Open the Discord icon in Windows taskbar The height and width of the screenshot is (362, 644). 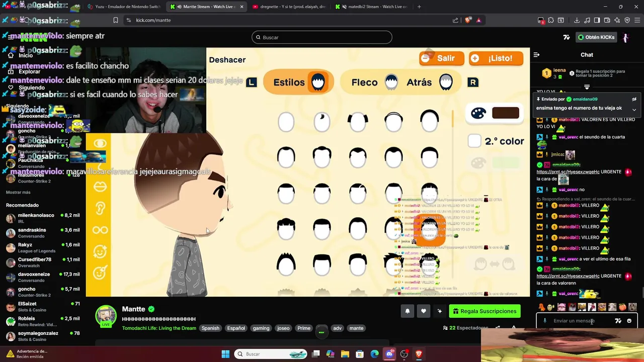(389, 354)
